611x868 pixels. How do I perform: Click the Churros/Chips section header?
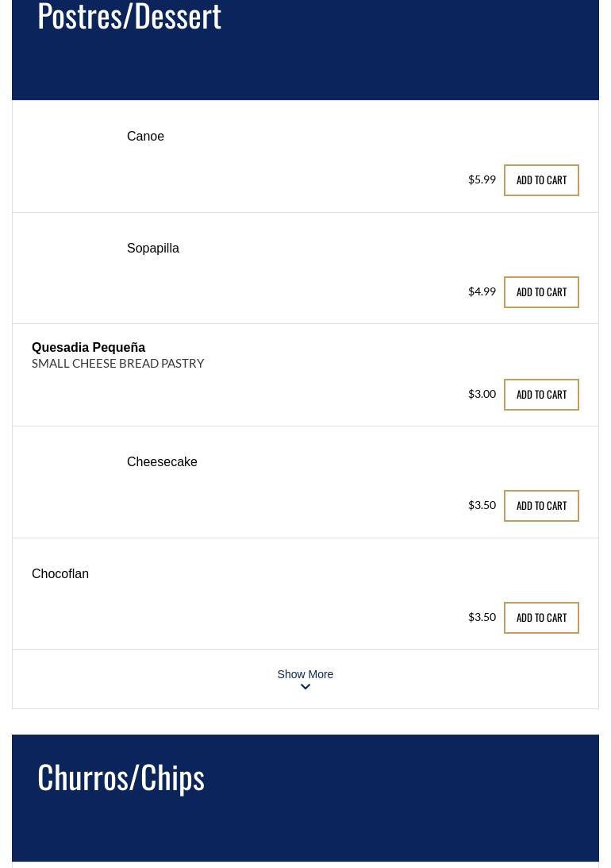pyautogui.click(x=121, y=777)
